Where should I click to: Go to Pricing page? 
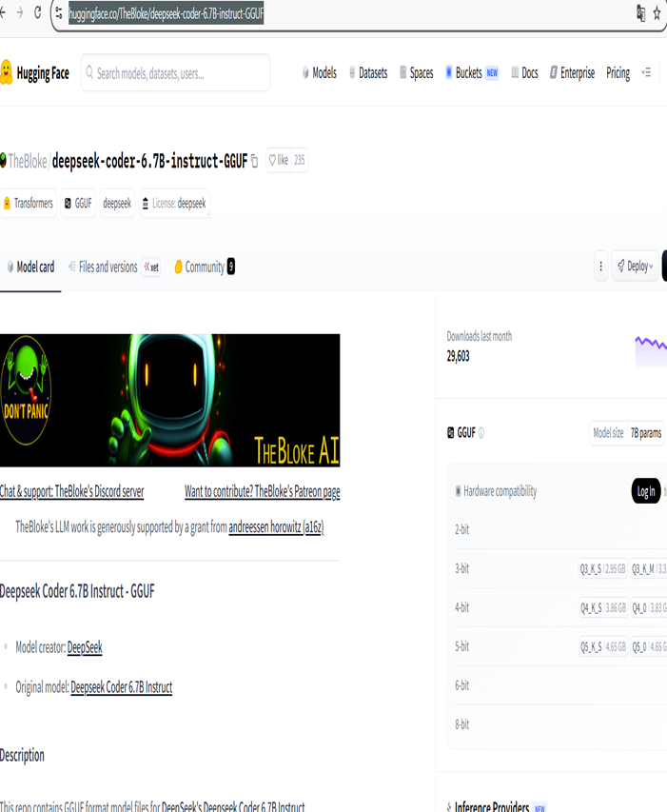tap(618, 73)
